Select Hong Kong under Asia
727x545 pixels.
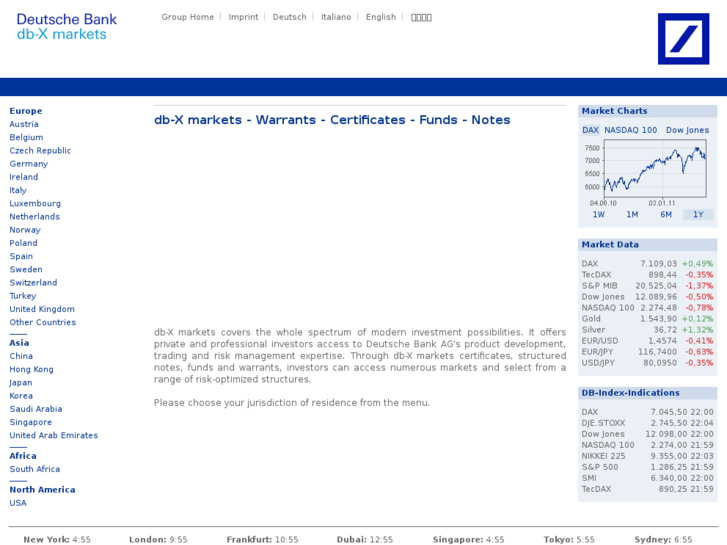click(x=32, y=370)
